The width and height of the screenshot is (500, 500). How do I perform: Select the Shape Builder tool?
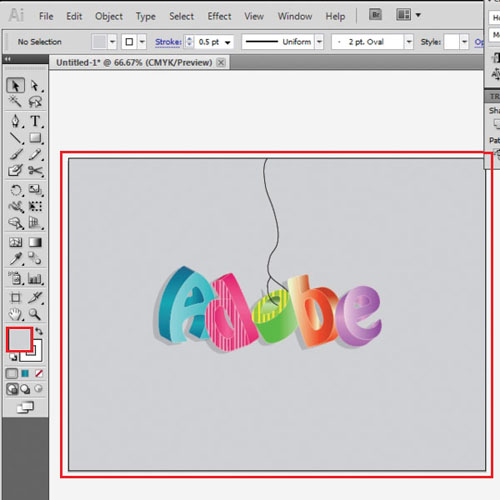pyautogui.click(x=15, y=223)
